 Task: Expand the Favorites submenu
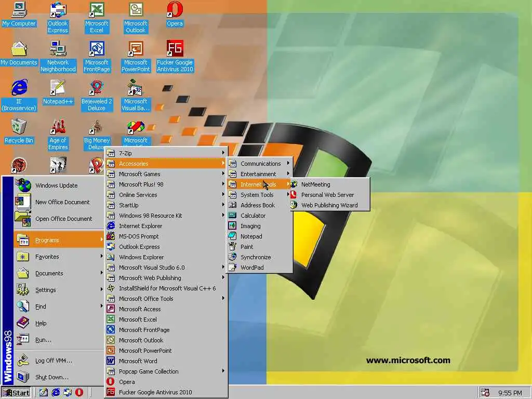(x=59, y=257)
